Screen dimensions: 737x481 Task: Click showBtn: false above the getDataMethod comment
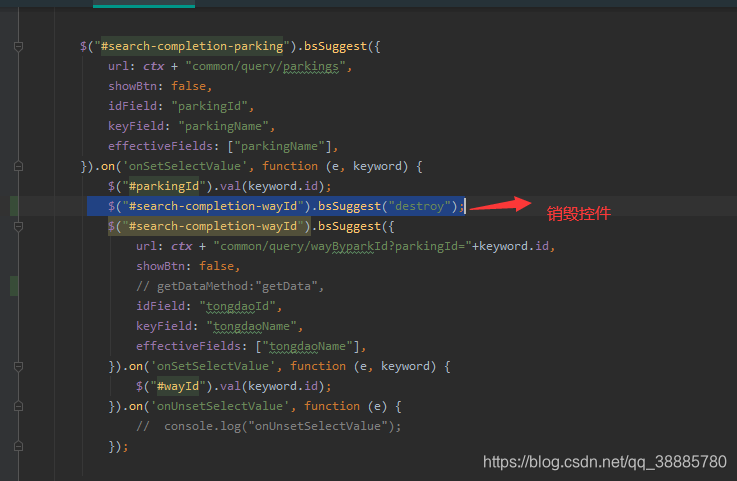[188, 266]
